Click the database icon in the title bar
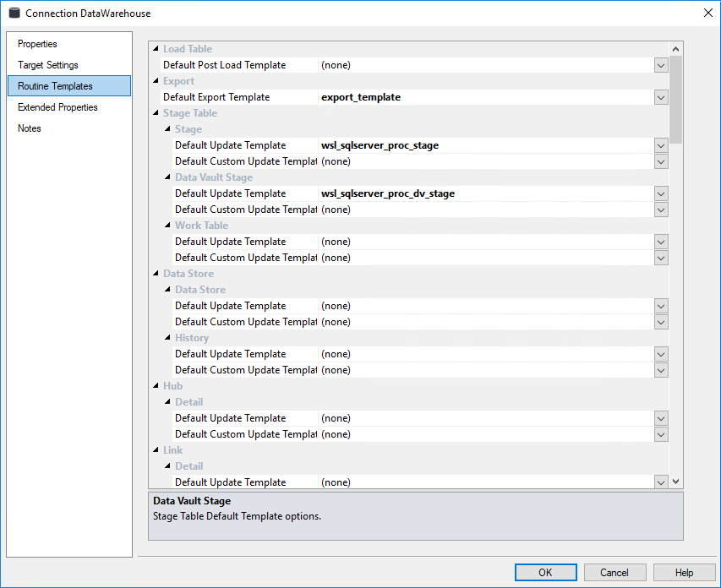Screen dimensions: 721x588 click(x=14, y=13)
